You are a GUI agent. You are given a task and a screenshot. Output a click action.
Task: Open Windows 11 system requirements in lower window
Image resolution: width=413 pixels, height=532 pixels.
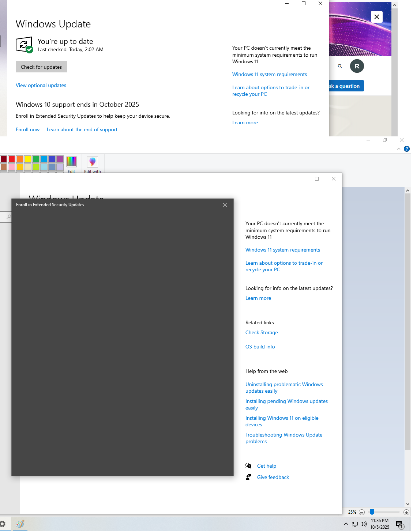pos(283,250)
